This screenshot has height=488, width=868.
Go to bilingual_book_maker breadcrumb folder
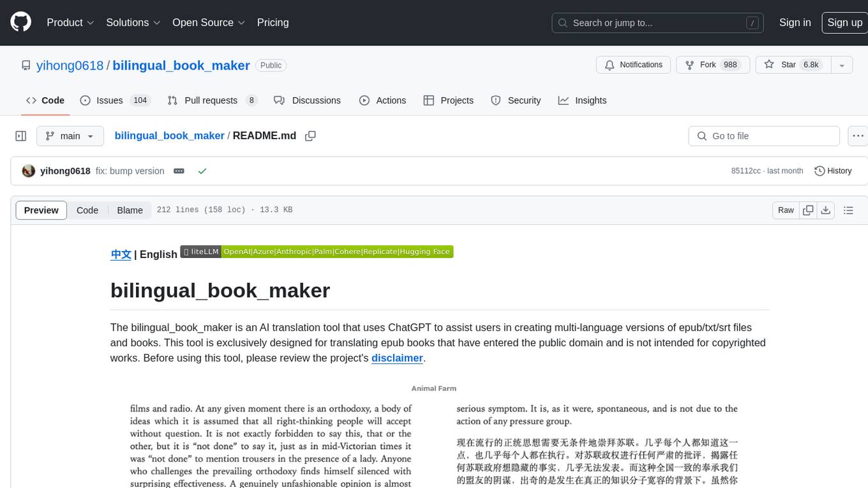tap(169, 135)
